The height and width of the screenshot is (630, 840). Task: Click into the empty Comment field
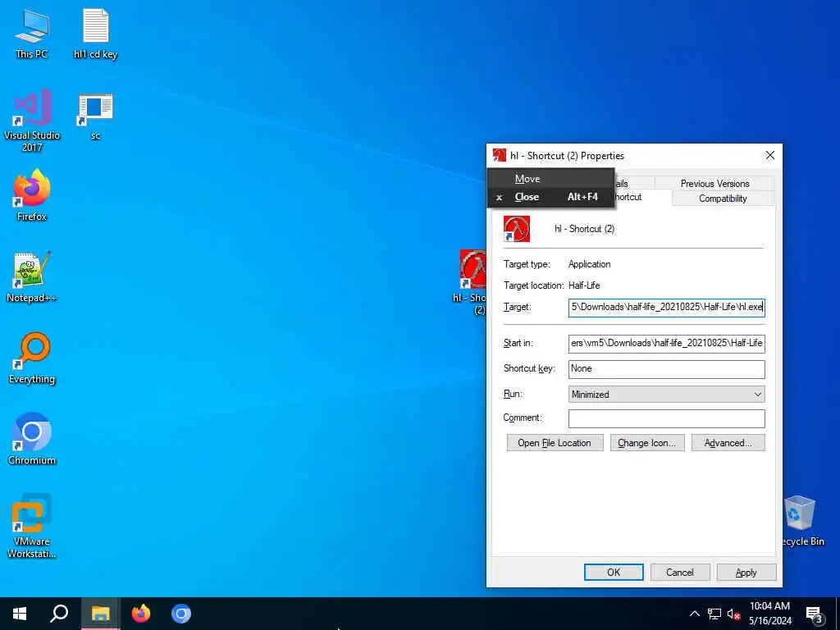[x=666, y=418]
